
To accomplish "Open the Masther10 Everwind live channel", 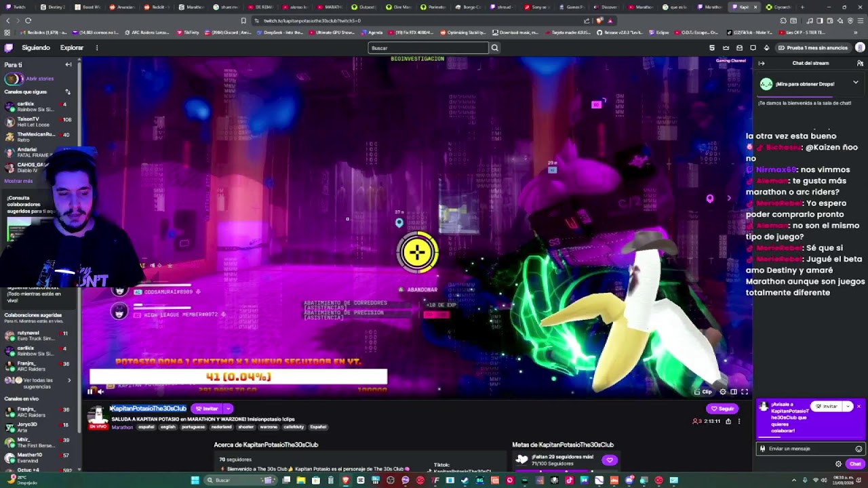I will (x=39, y=457).
